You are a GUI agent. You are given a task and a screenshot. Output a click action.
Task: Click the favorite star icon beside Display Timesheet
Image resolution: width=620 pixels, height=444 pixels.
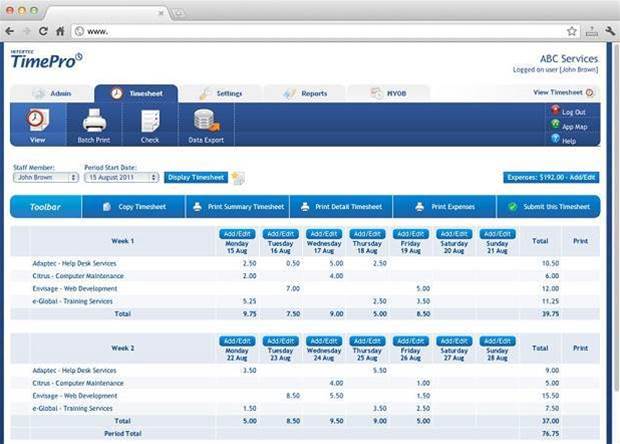(x=238, y=178)
